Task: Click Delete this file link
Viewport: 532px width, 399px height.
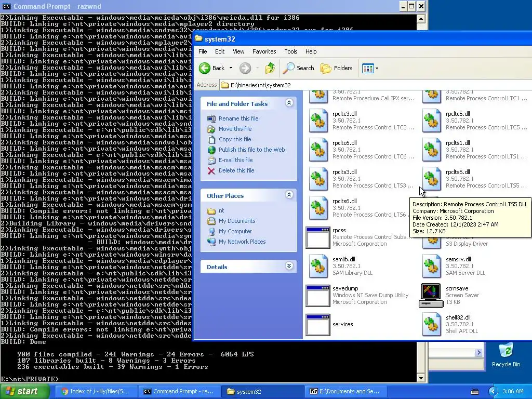Action: click(236, 170)
